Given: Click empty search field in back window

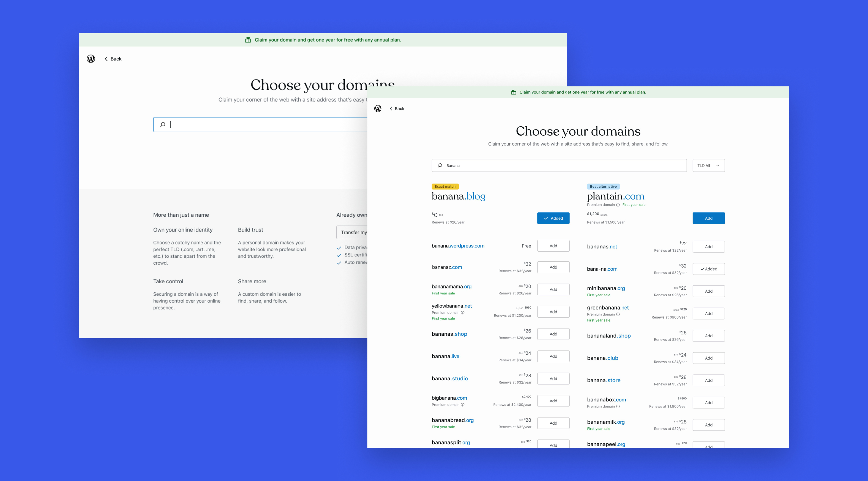Looking at the screenshot, I should (260, 125).
